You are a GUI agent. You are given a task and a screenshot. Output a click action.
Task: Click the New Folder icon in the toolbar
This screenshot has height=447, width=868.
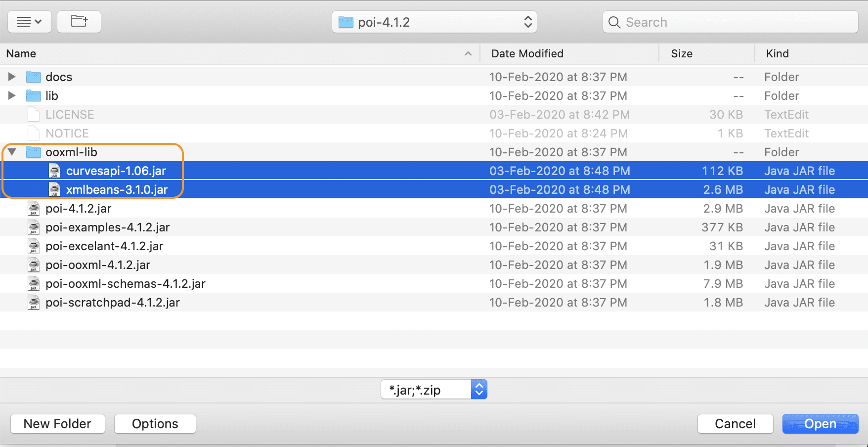[79, 21]
